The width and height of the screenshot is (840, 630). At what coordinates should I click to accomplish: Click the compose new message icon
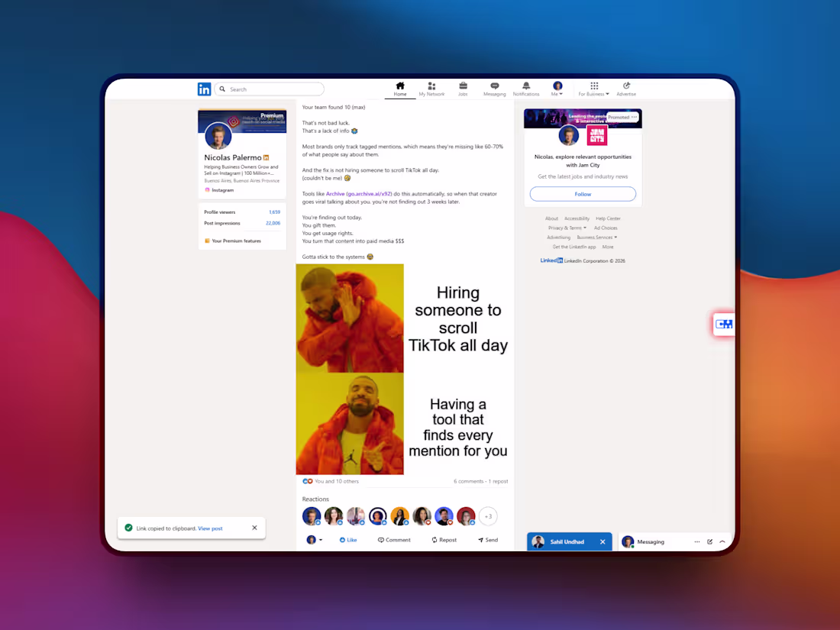tap(710, 541)
